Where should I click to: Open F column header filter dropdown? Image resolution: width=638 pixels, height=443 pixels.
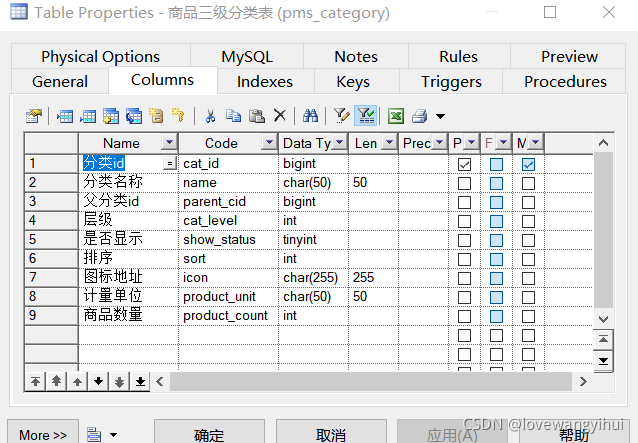pos(503,142)
